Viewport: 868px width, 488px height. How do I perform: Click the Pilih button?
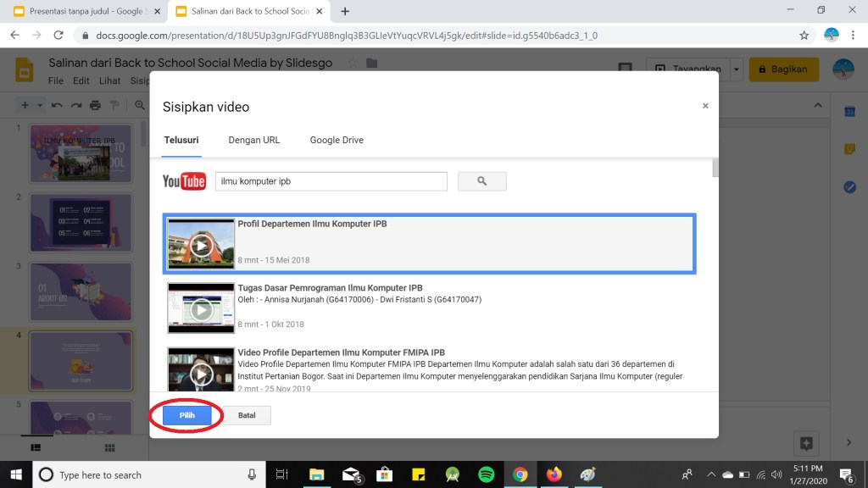pos(187,415)
